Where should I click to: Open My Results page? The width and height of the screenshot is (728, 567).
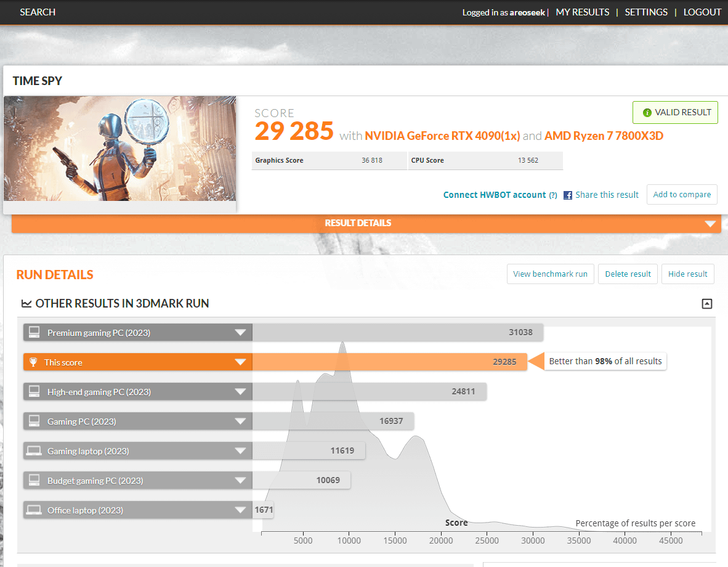tap(582, 12)
